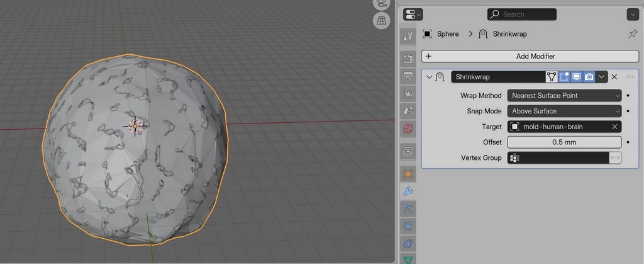Open the World properties tab
The width and height of the screenshot is (644, 264).
[408, 129]
